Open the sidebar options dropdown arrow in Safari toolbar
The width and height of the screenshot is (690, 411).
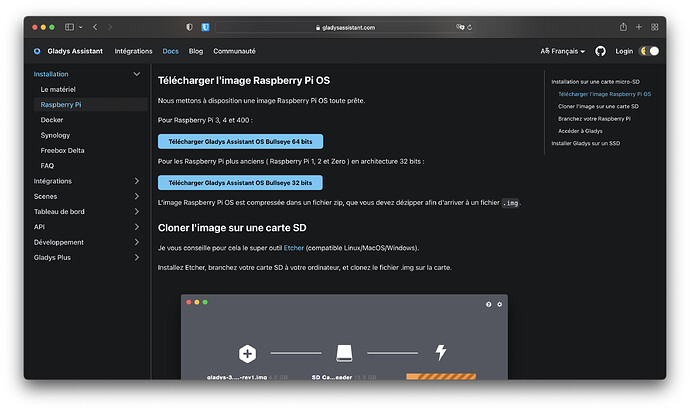pyautogui.click(x=81, y=27)
